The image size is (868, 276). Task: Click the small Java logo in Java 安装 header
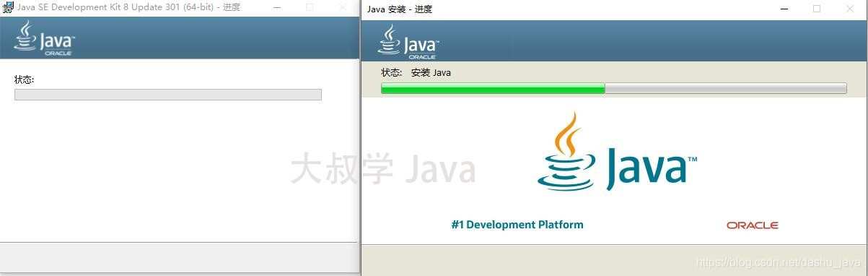pyautogui.click(x=408, y=42)
